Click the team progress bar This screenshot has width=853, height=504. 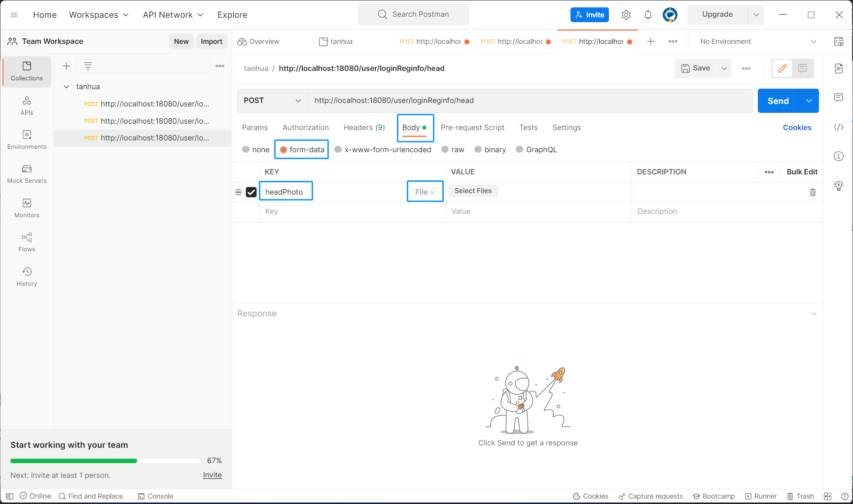pyautogui.click(x=105, y=461)
